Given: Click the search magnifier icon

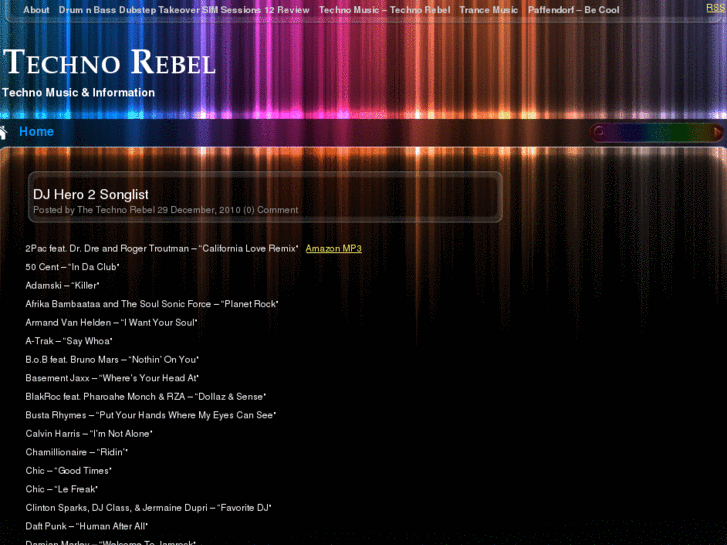Looking at the screenshot, I should click(x=599, y=132).
